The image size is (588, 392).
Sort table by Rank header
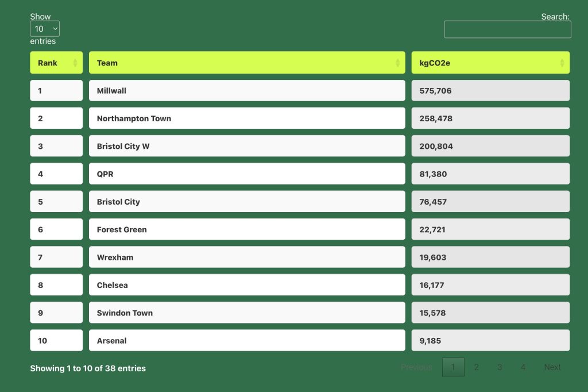(49, 63)
